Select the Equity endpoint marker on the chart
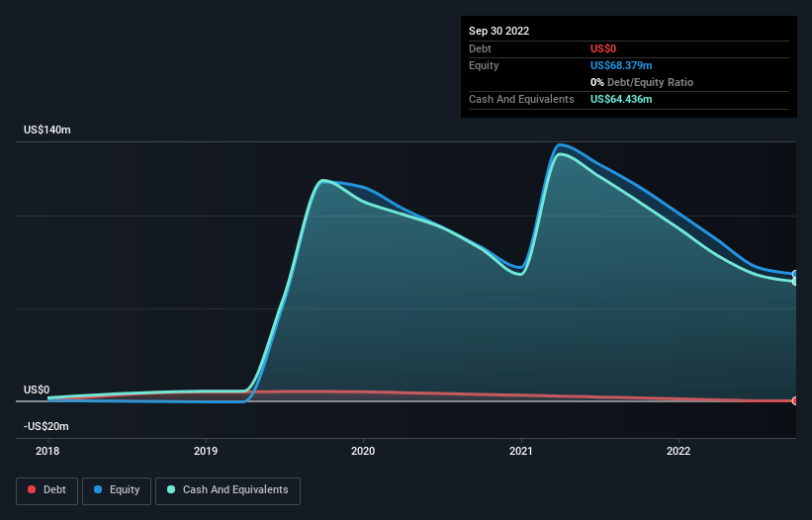 click(795, 274)
